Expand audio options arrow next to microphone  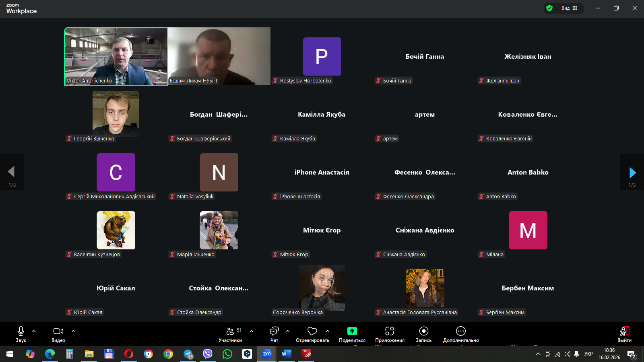(34, 331)
